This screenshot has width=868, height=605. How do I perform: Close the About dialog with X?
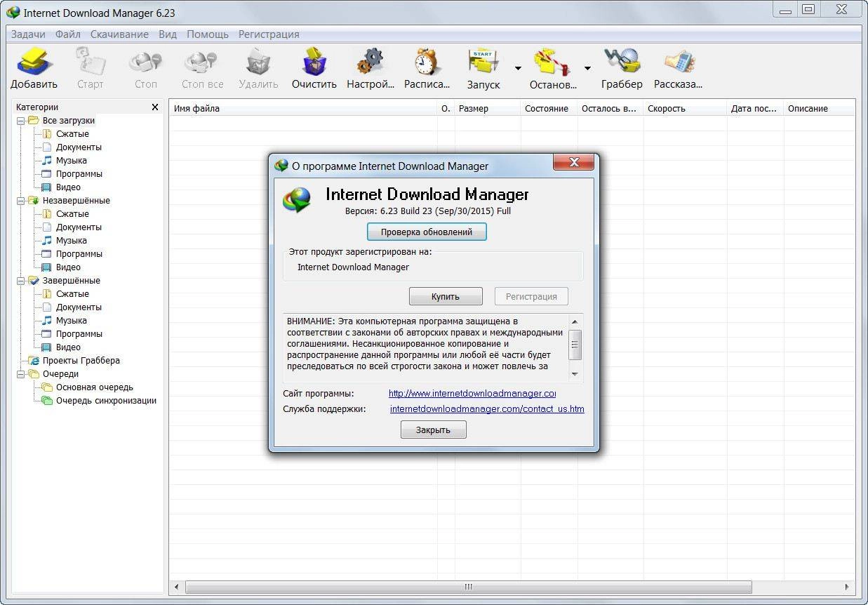coord(573,163)
